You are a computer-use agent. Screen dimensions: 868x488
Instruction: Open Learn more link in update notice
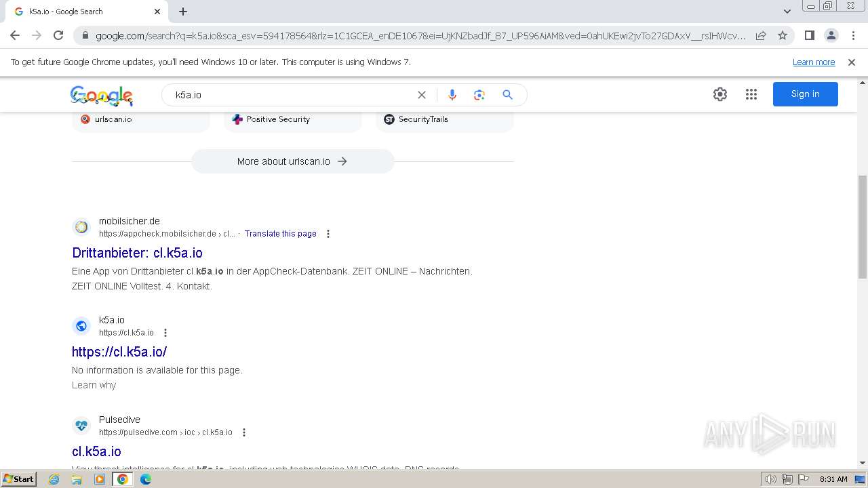click(x=814, y=62)
